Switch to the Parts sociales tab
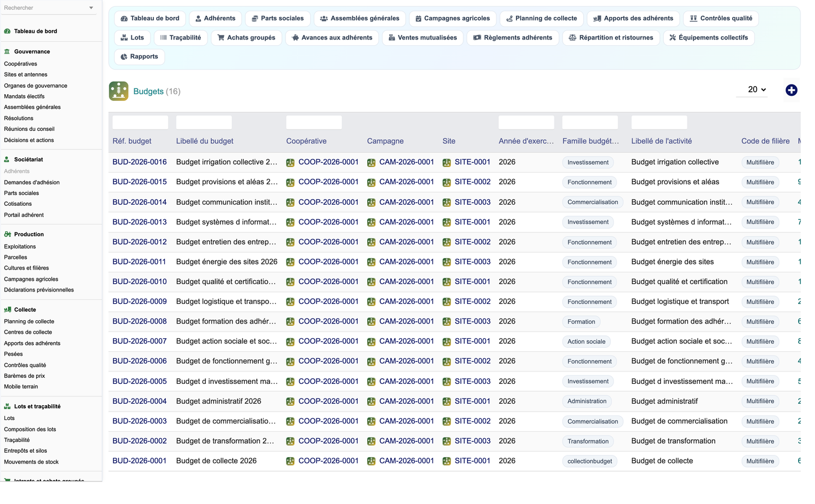Viewport: 815px width, 504px height. click(x=277, y=19)
